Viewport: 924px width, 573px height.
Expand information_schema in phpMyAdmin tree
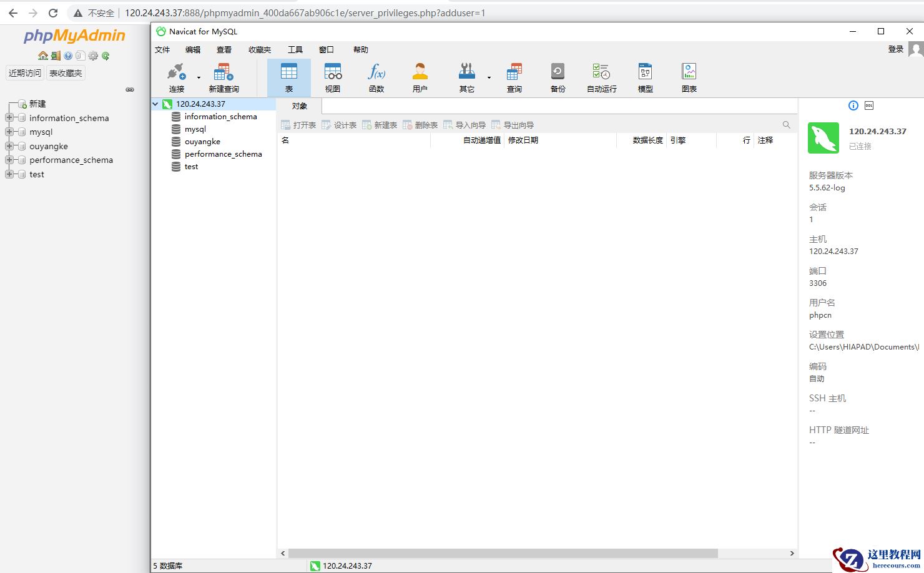9,118
